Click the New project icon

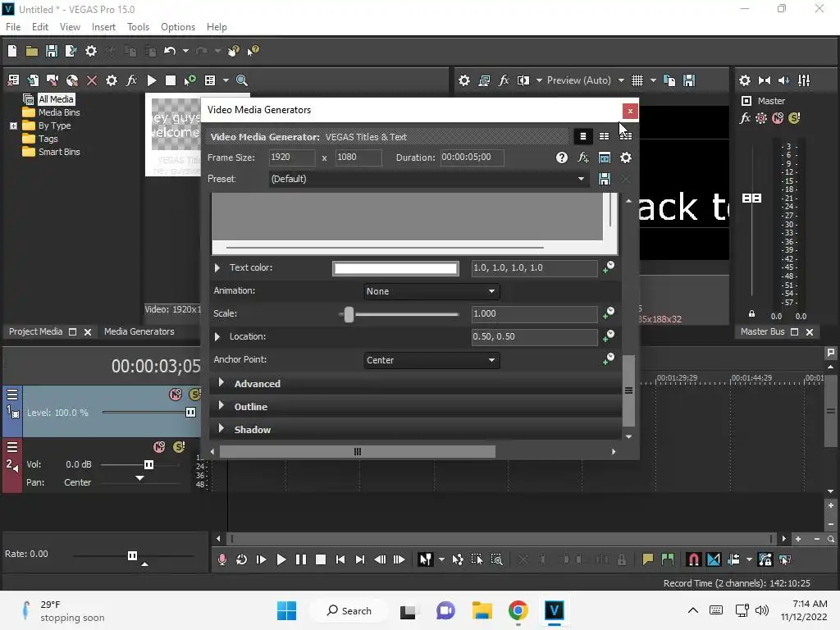tap(11, 51)
